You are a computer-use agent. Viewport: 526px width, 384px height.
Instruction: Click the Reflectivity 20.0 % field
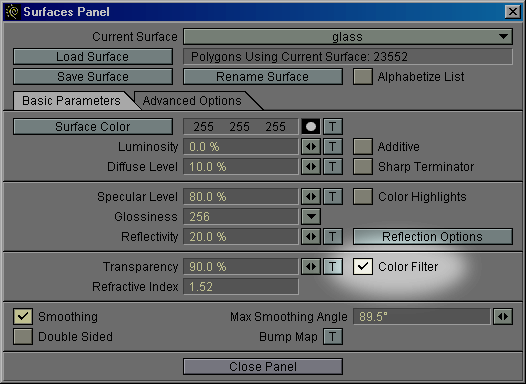click(x=241, y=237)
